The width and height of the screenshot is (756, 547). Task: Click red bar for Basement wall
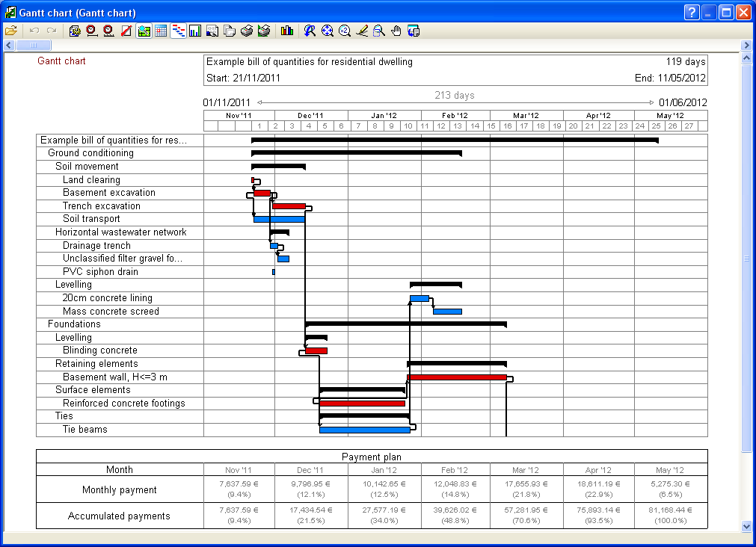tap(457, 377)
